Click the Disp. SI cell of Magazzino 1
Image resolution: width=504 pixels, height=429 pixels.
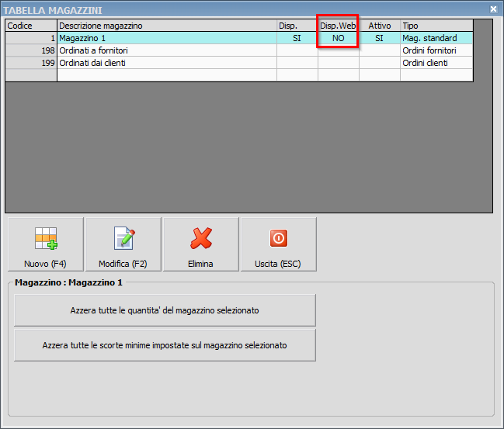pos(297,38)
